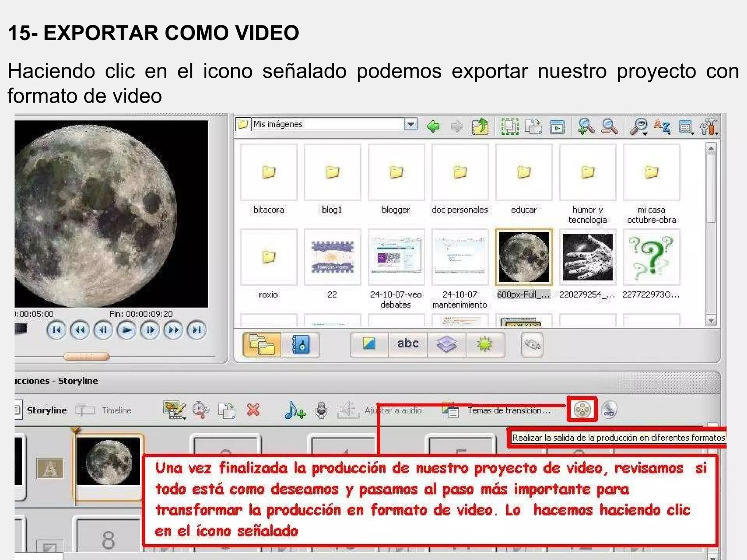Switch to the audio media tab
Screen dimensions: 747x560
click(301, 345)
